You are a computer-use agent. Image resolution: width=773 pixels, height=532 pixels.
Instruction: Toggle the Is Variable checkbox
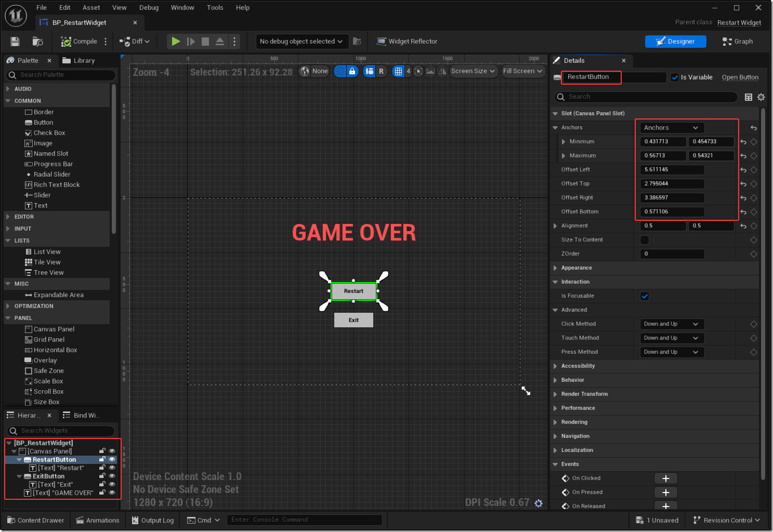[675, 77]
